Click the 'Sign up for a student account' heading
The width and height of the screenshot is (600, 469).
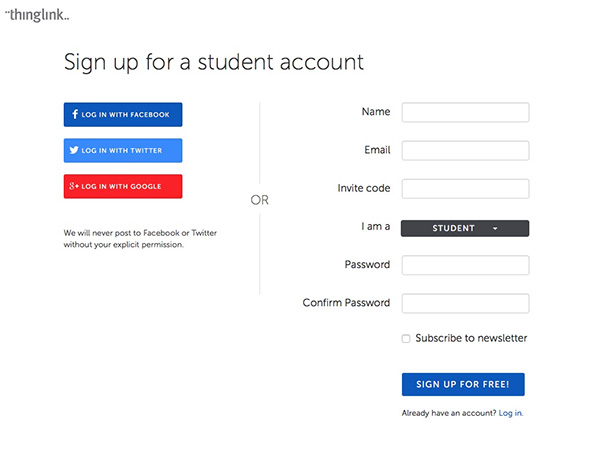(214, 62)
